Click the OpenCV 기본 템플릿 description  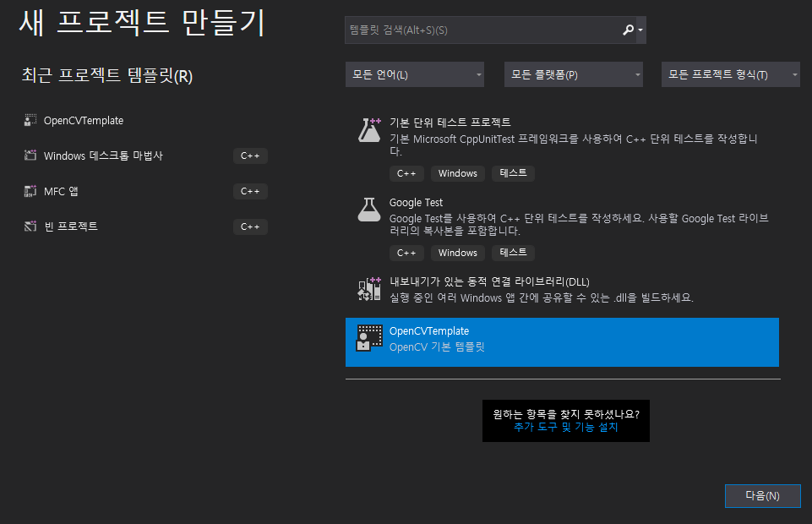(437, 347)
